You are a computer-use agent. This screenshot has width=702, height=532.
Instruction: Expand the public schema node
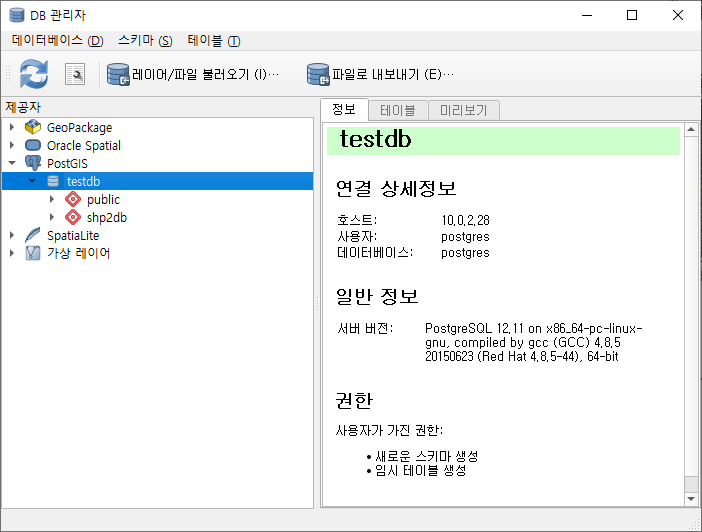click(52, 199)
